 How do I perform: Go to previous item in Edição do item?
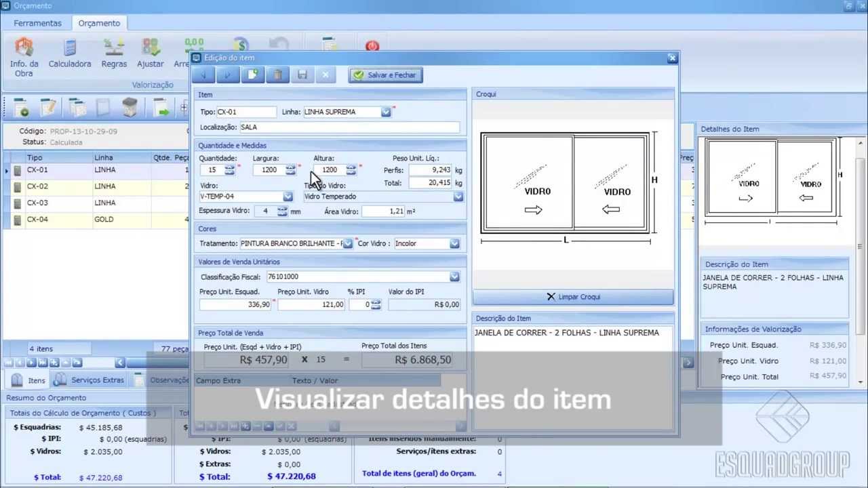[204, 75]
